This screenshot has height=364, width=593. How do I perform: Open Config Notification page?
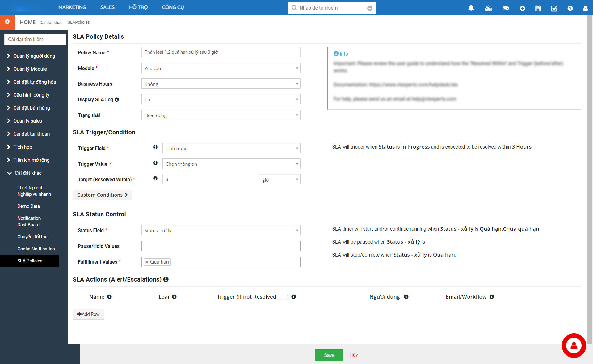coord(36,249)
